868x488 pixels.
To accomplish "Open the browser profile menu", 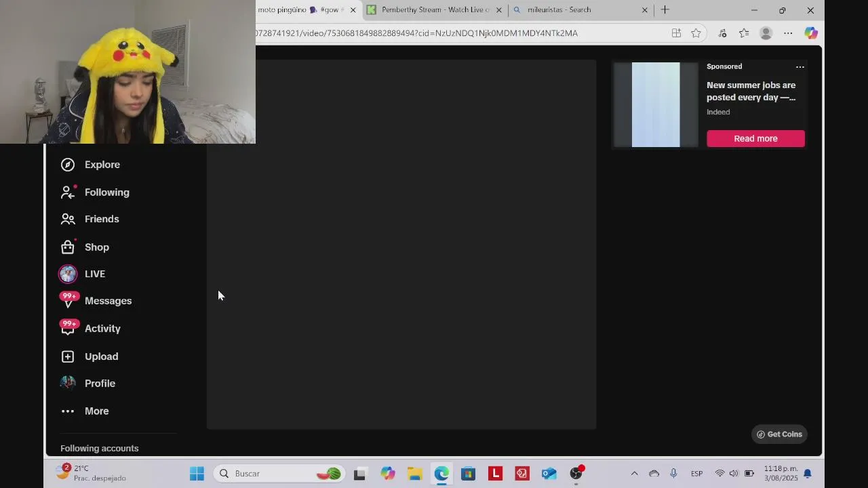I will [x=766, y=33].
